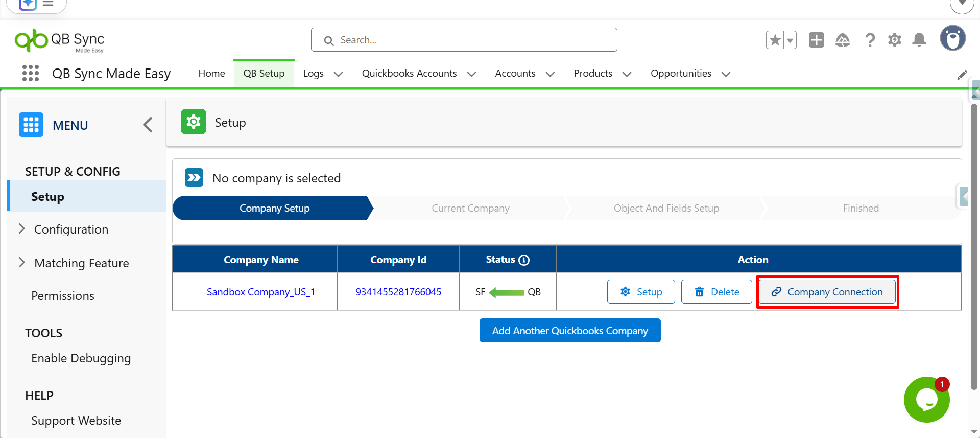Open the App Launcher grid icon
Viewport: 980px width, 438px height.
(31, 73)
